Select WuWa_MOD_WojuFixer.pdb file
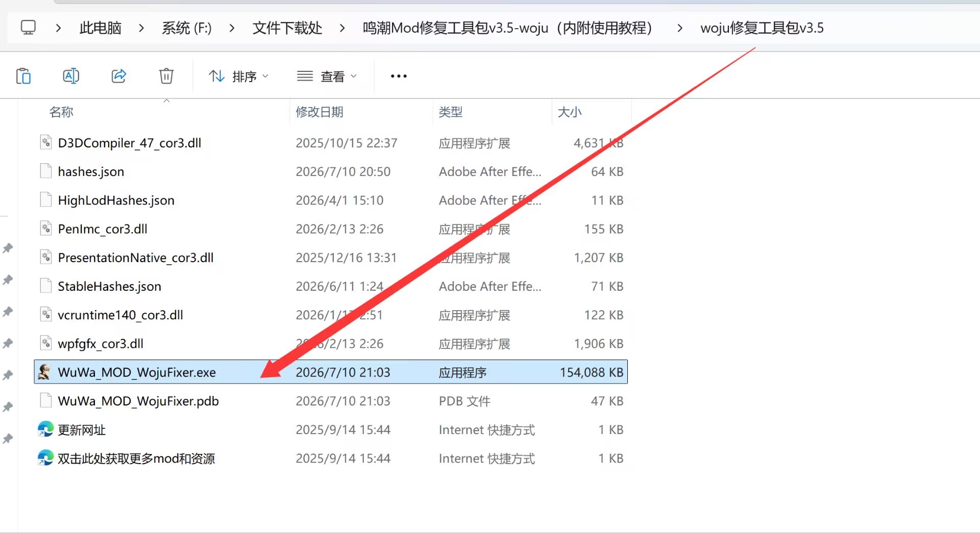Image resolution: width=980 pixels, height=533 pixels. pos(138,401)
